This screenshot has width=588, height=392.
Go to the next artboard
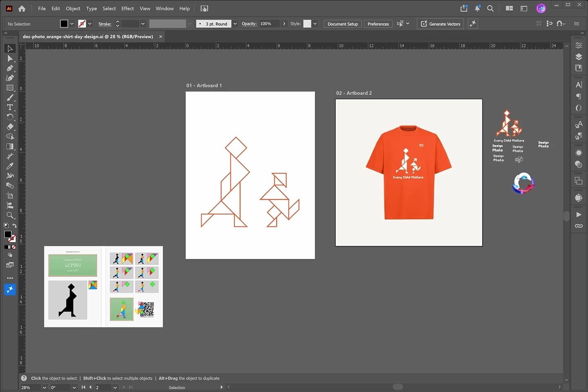coord(124,387)
